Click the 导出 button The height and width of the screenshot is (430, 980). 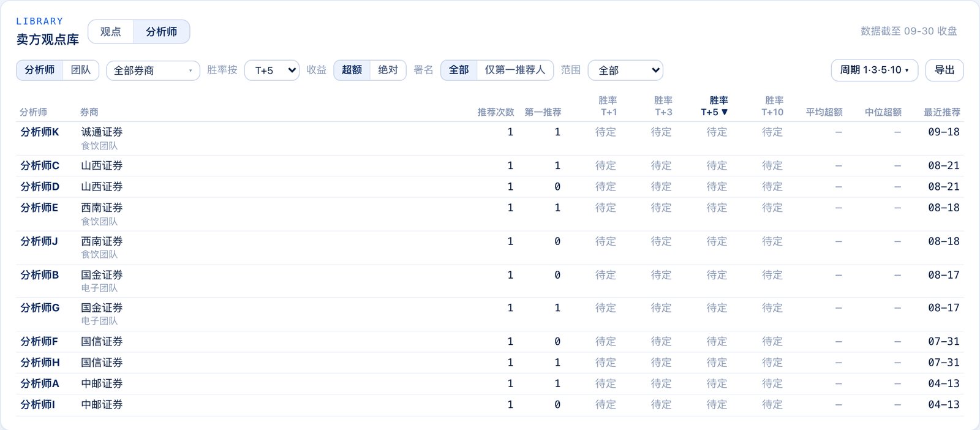(x=944, y=70)
